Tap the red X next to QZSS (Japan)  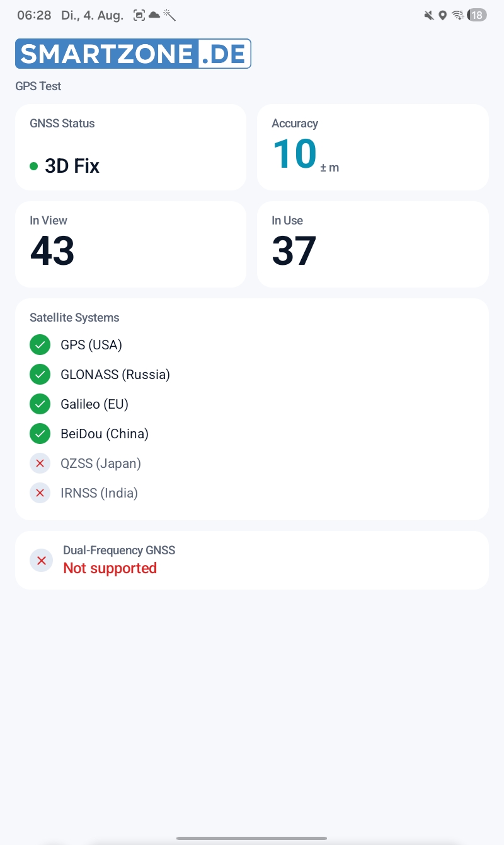point(40,463)
